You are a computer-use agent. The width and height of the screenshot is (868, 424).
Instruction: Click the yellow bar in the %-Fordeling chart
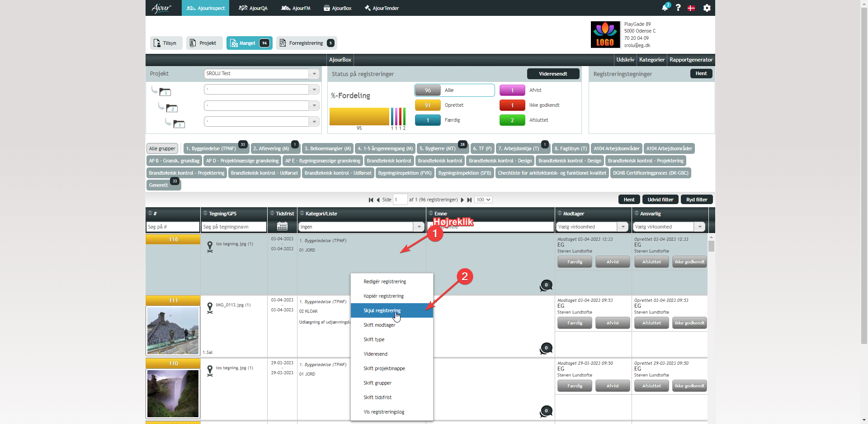359,116
